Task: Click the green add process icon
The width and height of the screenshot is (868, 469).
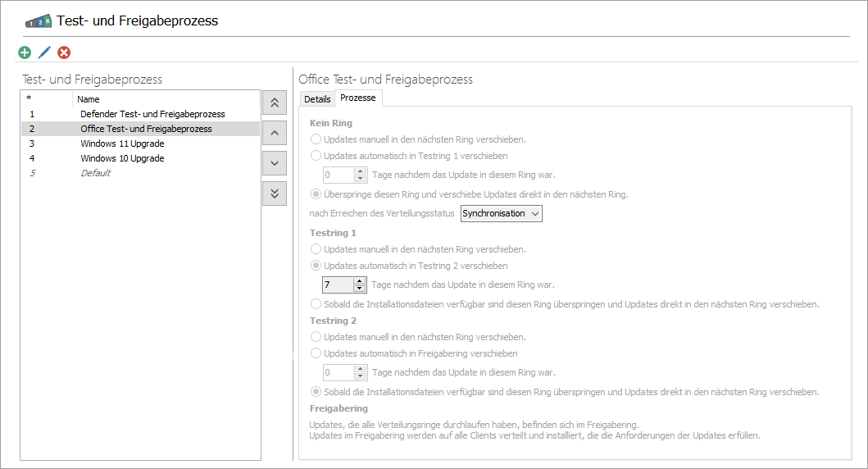Action: pyautogui.click(x=25, y=52)
